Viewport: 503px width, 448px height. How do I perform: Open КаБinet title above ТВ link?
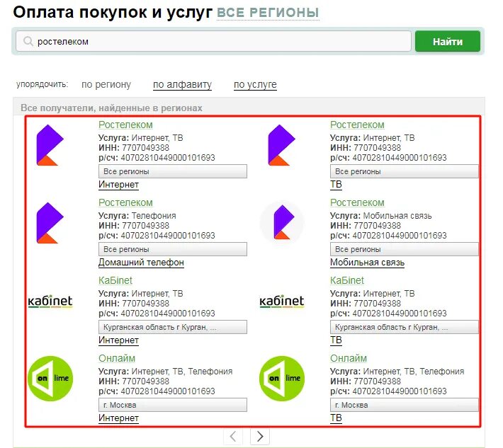point(346,280)
